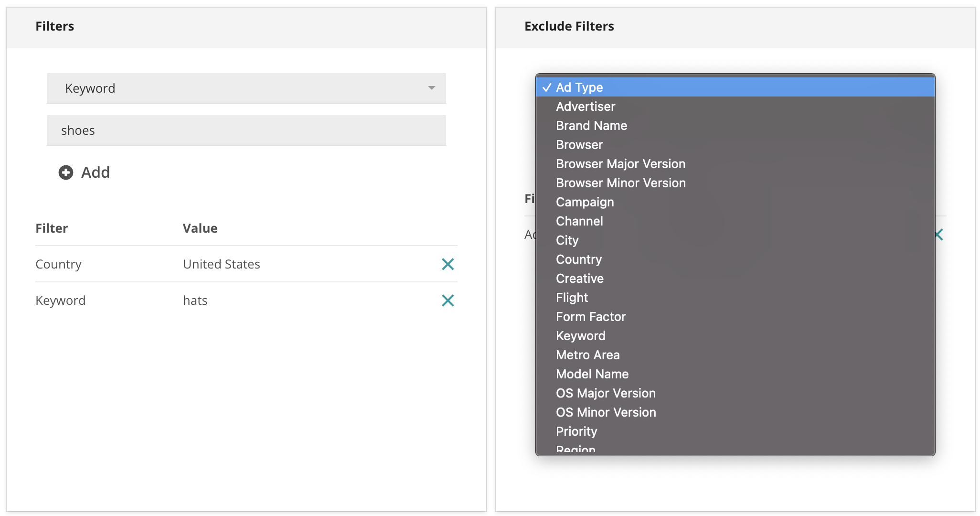
Task: Click the plus Add icon
Action: tap(66, 172)
